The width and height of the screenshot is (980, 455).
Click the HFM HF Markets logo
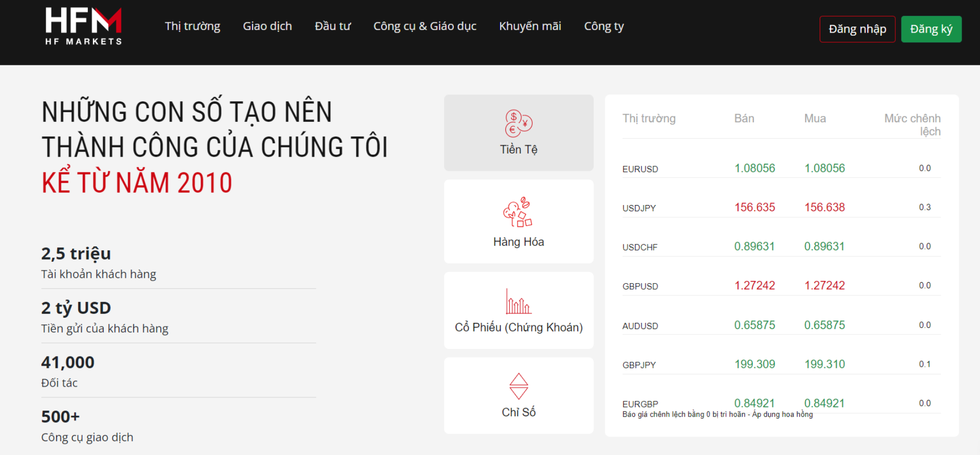(83, 27)
